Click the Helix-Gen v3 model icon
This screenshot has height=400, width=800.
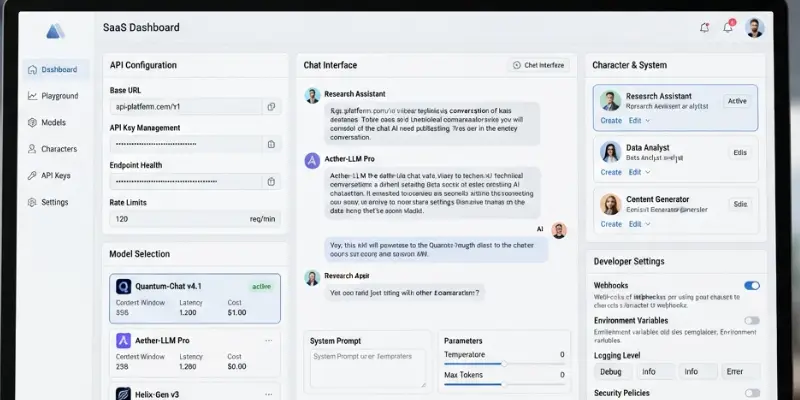click(x=123, y=393)
